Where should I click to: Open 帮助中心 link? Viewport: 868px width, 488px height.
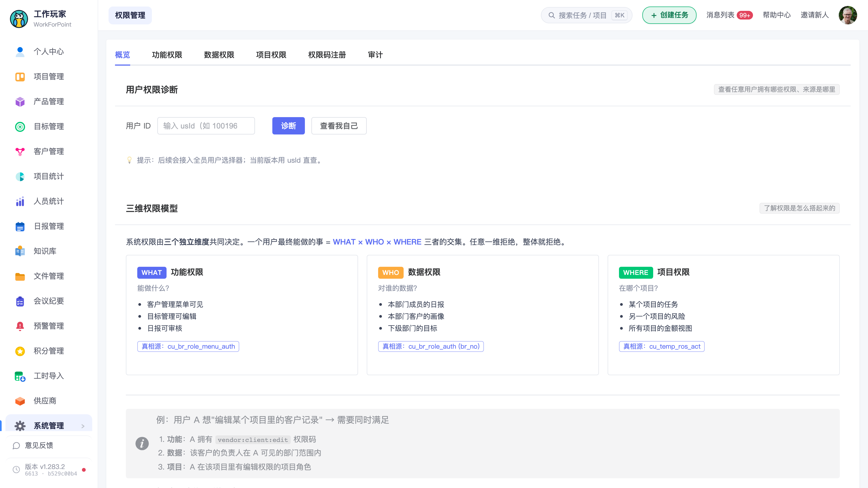776,15
